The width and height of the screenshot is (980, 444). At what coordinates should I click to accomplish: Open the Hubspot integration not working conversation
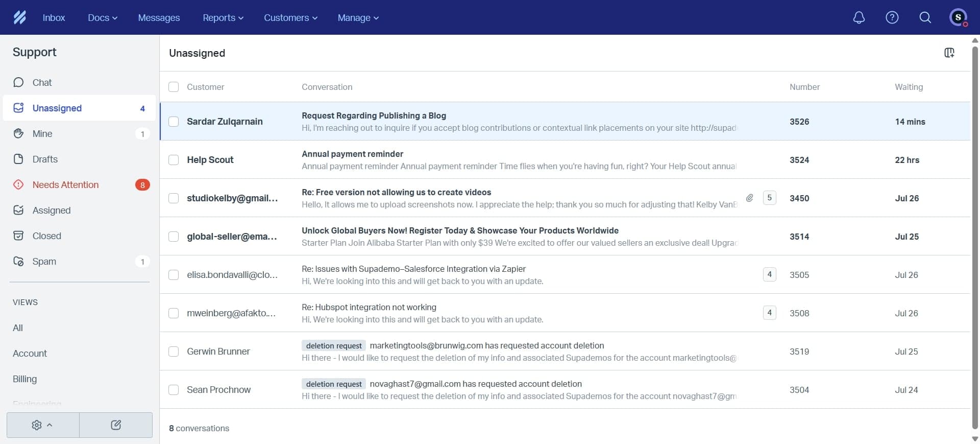tap(369, 307)
